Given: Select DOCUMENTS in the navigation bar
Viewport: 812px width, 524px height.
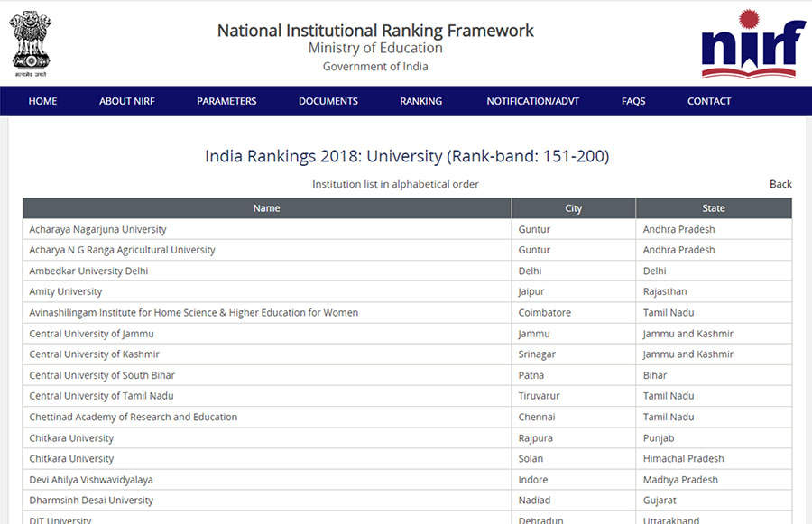Looking at the screenshot, I should 328,101.
